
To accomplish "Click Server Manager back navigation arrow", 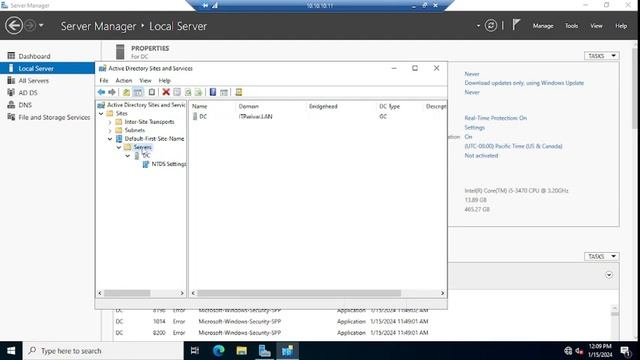I will (14, 25).
